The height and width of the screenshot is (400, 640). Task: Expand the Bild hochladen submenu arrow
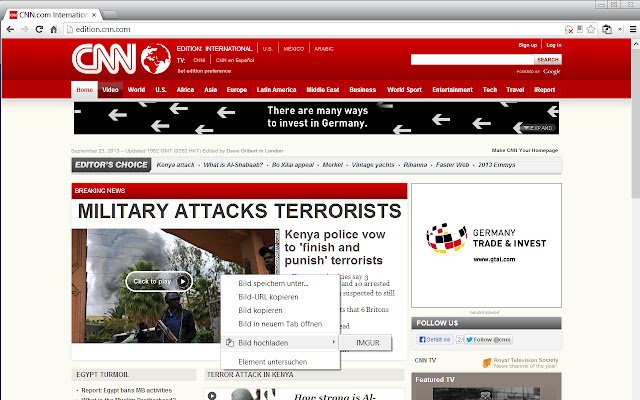click(334, 342)
